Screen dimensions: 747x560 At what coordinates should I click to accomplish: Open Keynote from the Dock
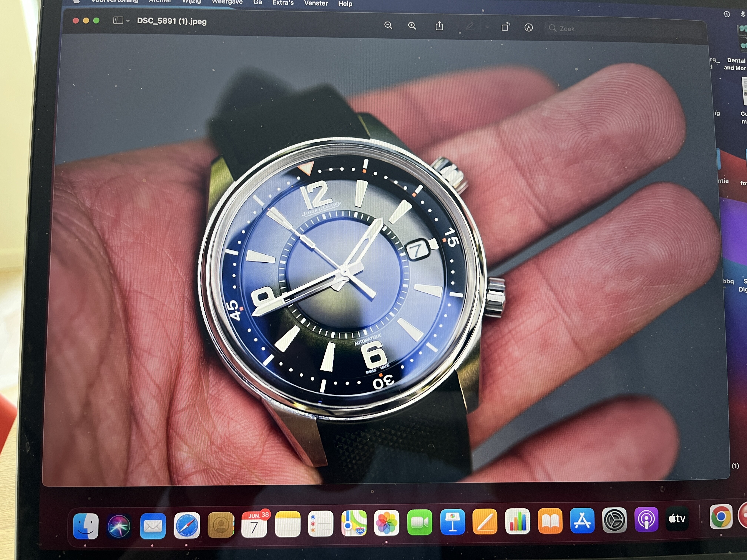453,522
